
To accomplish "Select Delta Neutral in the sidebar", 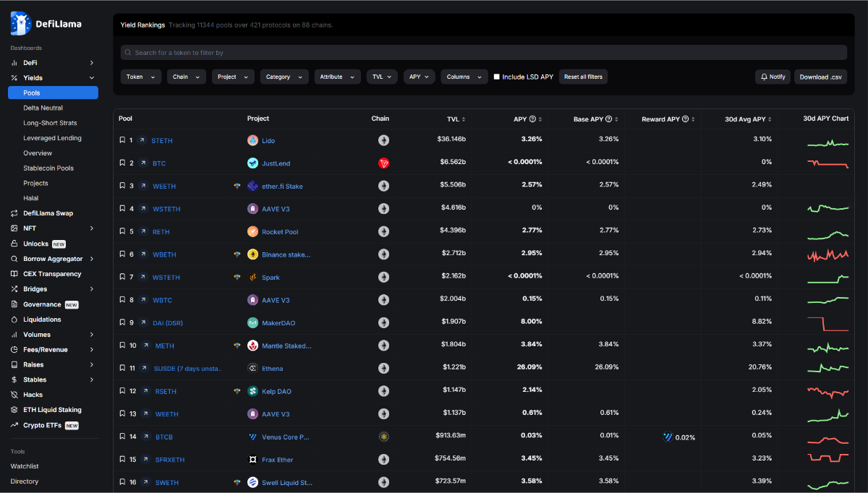I will 43,108.
